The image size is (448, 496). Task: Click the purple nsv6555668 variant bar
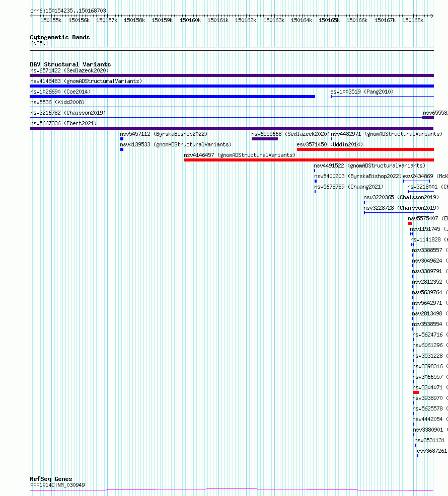pyautogui.click(x=265, y=139)
